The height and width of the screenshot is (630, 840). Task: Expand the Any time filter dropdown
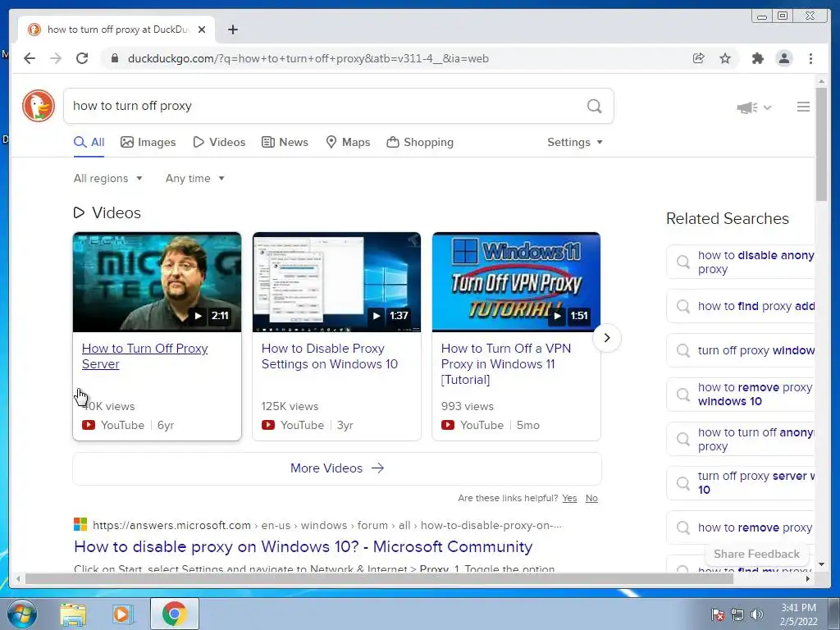coord(194,178)
